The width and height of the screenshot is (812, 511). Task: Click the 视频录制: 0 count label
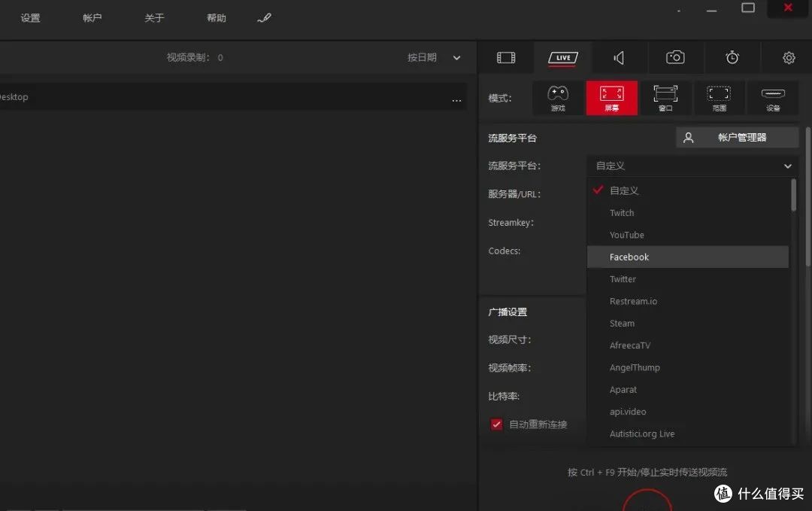pyautogui.click(x=195, y=57)
